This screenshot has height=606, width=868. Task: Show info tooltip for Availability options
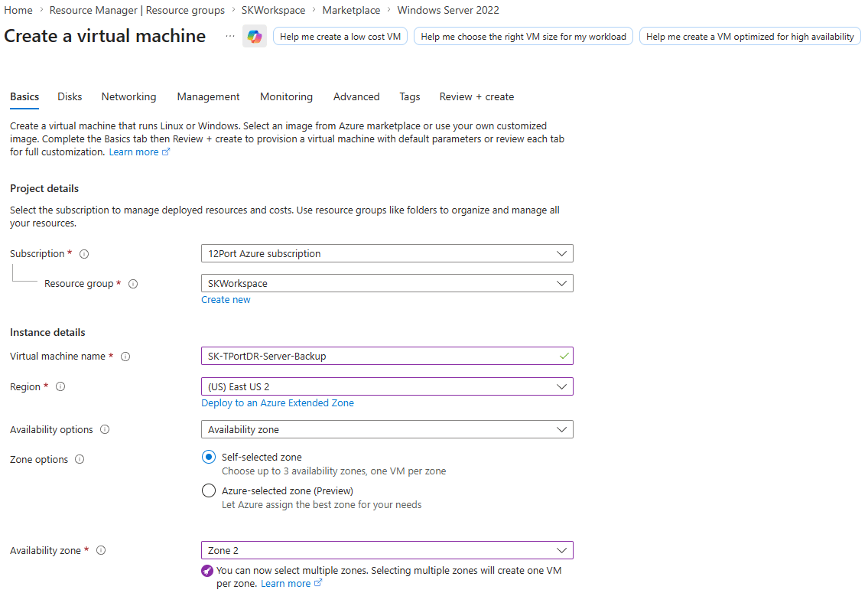105,429
